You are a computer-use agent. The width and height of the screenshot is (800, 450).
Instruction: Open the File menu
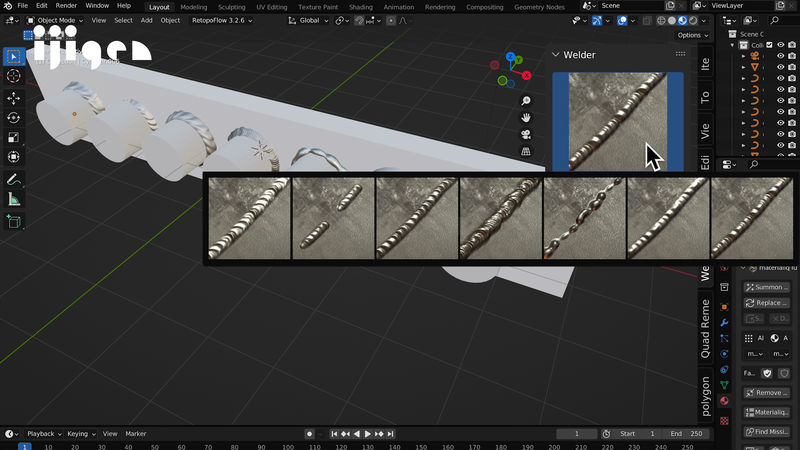click(x=22, y=6)
